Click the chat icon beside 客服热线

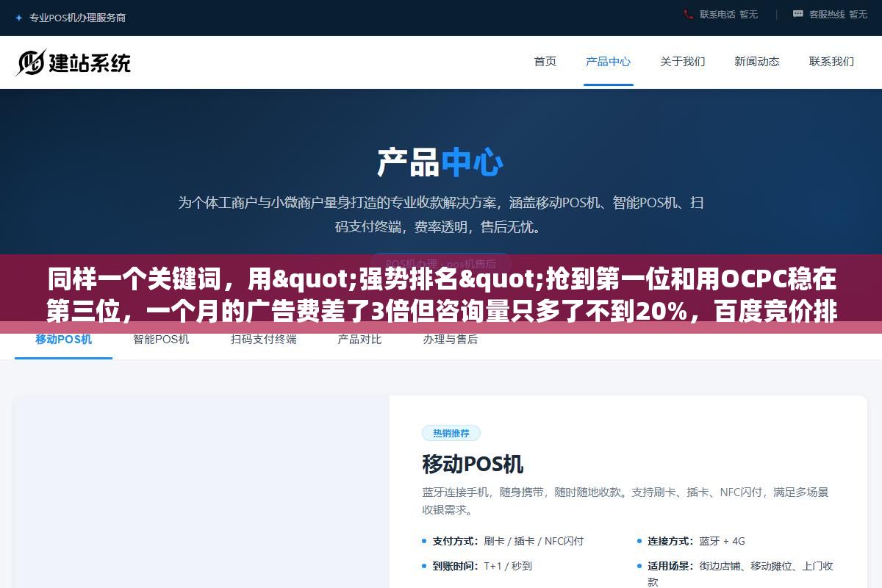pos(798,14)
